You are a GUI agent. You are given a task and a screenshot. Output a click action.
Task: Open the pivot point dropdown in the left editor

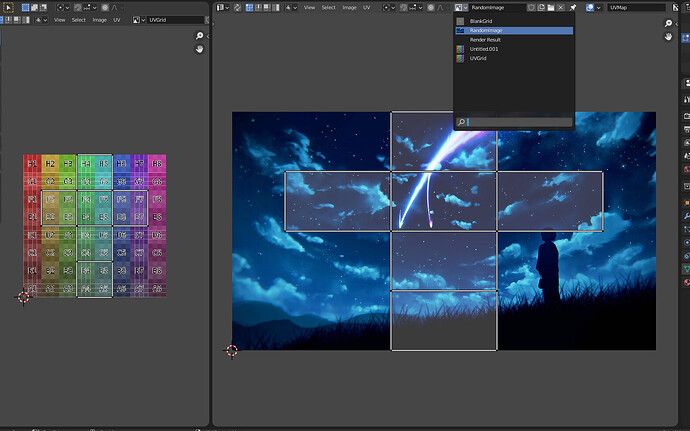(x=63, y=7)
